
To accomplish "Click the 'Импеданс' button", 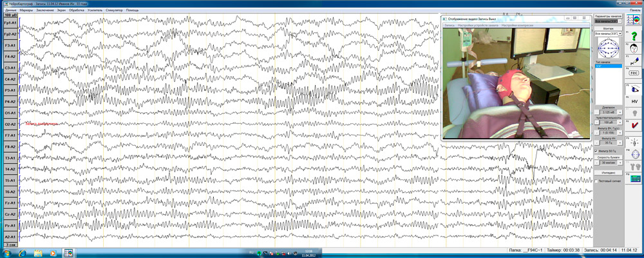I will coord(608,173).
